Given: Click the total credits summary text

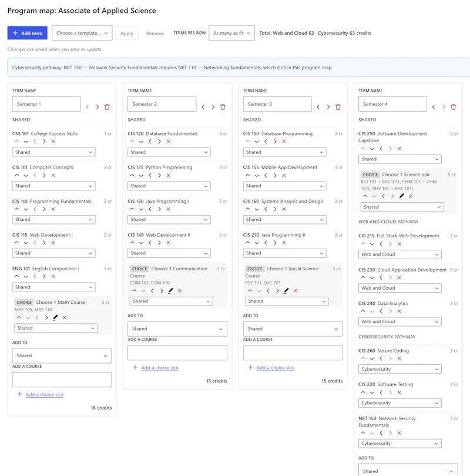Looking at the screenshot, I should click(x=315, y=33).
